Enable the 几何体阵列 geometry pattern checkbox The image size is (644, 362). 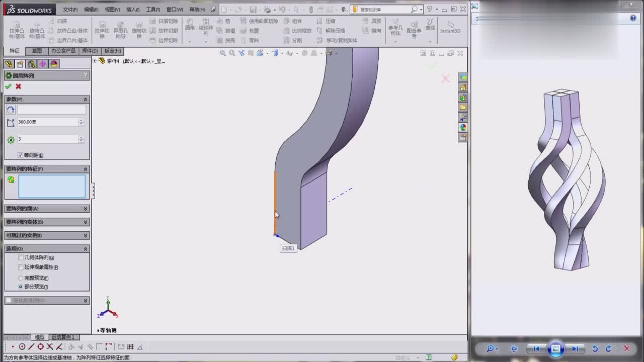pos(21,257)
